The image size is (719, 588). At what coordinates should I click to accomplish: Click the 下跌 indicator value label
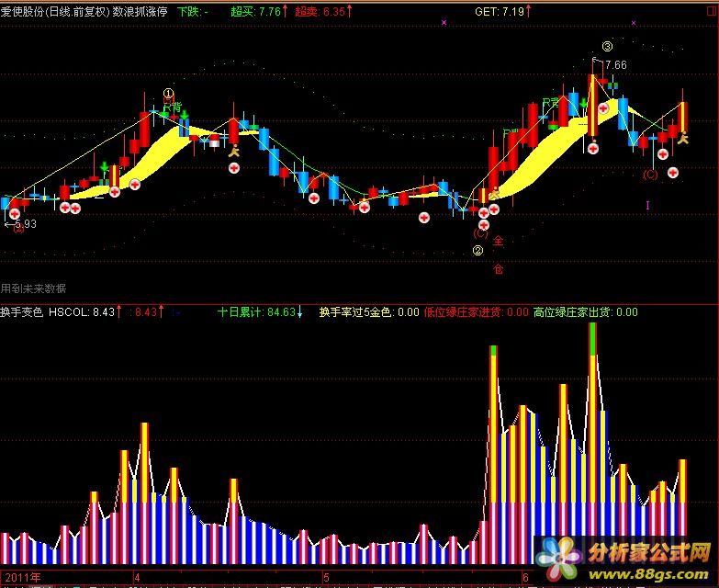pos(193,11)
